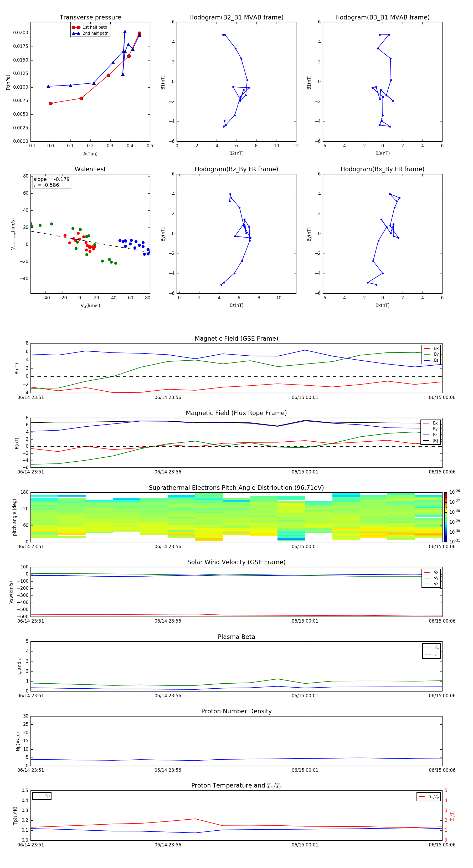This screenshot has width=473, height=868.
Task: Click "06/14 23:51" tick under GSE Frame panel
Action: 31,398
